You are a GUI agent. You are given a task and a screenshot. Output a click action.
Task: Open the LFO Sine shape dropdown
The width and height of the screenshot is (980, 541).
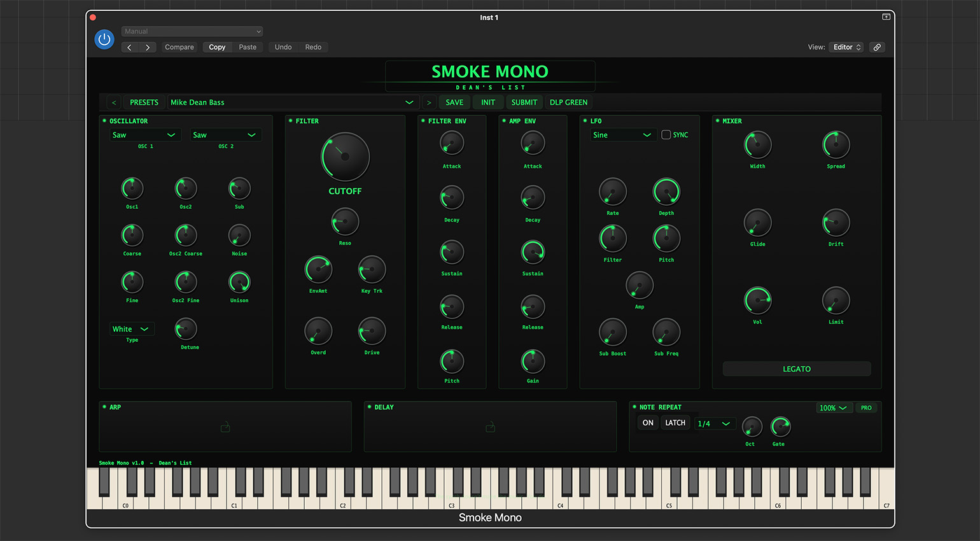point(622,135)
